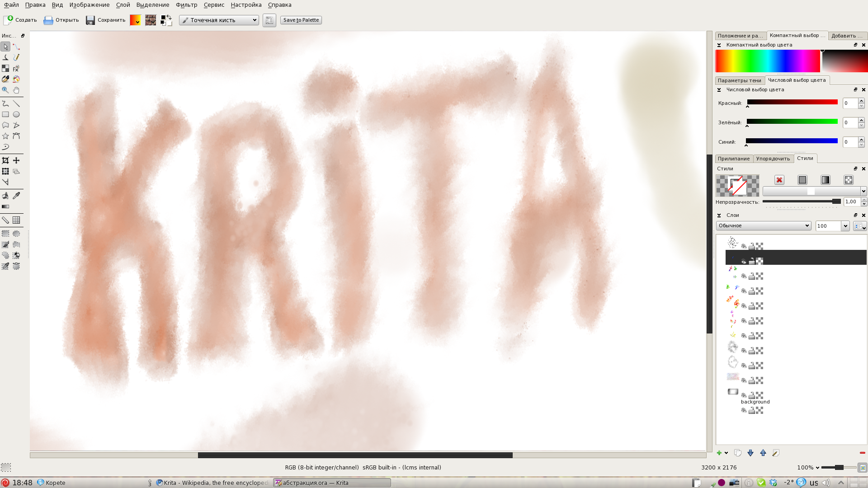The width and height of the screenshot is (868, 488).
Task: Duplicate the current layer
Action: (x=738, y=453)
